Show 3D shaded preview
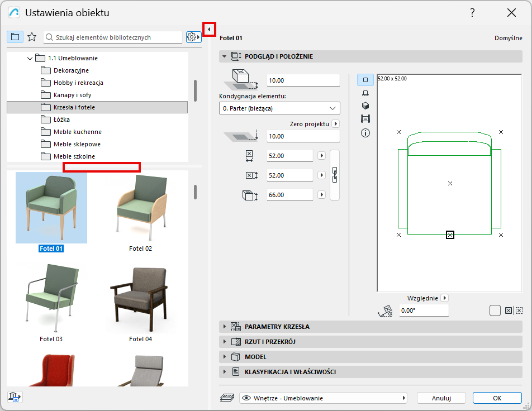 coord(365,106)
